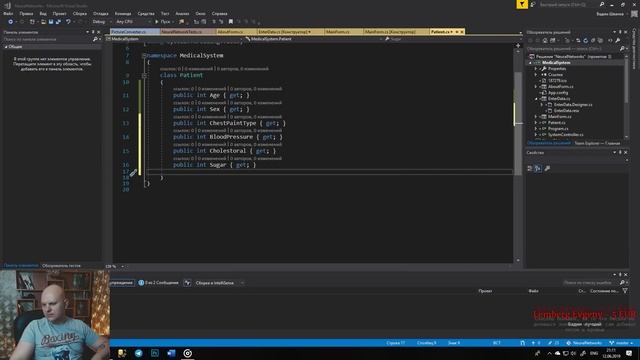Select EnterData.Designer.cs in Solution Explorer
640x360 pixels.
tap(573, 104)
